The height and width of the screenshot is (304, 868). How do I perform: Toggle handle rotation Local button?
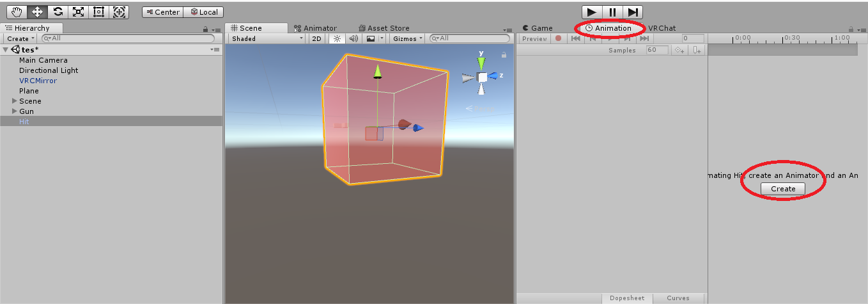[x=203, y=12]
